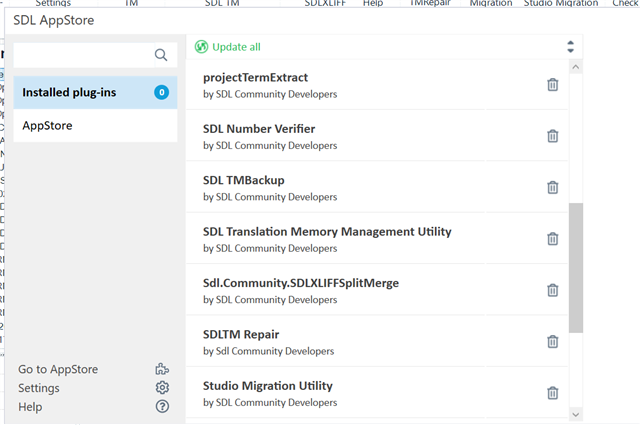The image size is (640, 425).
Task: Switch to the AppStore tab
Action: (95, 126)
